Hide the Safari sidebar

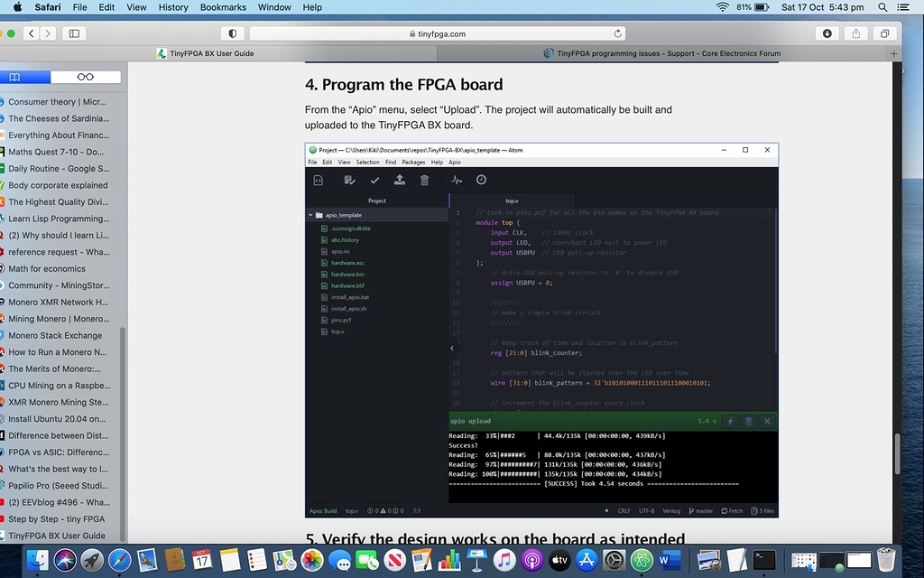[74, 33]
